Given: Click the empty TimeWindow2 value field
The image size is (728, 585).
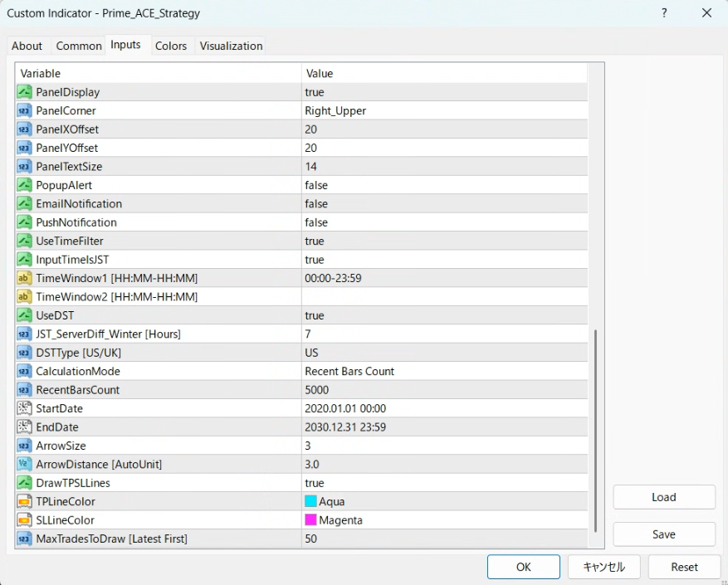Looking at the screenshot, I should click(444, 296).
